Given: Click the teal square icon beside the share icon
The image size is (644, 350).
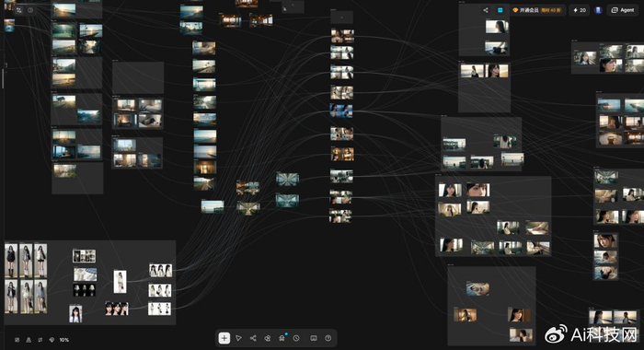Looking at the screenshot, I should (500, 10).
